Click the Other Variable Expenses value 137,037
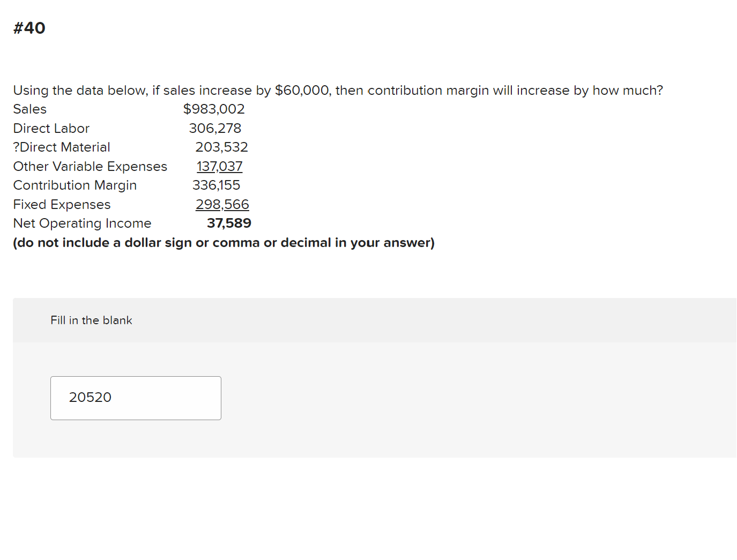Screen dimensions: 737x560 tap(219, 166)
